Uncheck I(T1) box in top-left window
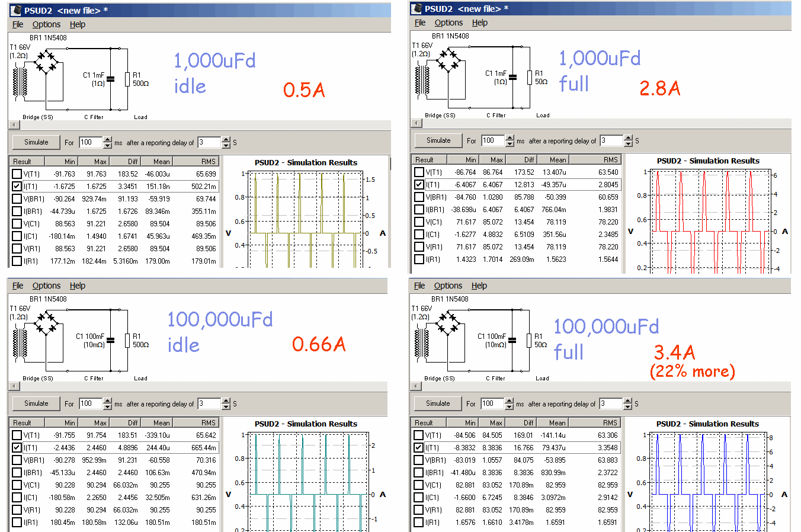 [17, 186]
